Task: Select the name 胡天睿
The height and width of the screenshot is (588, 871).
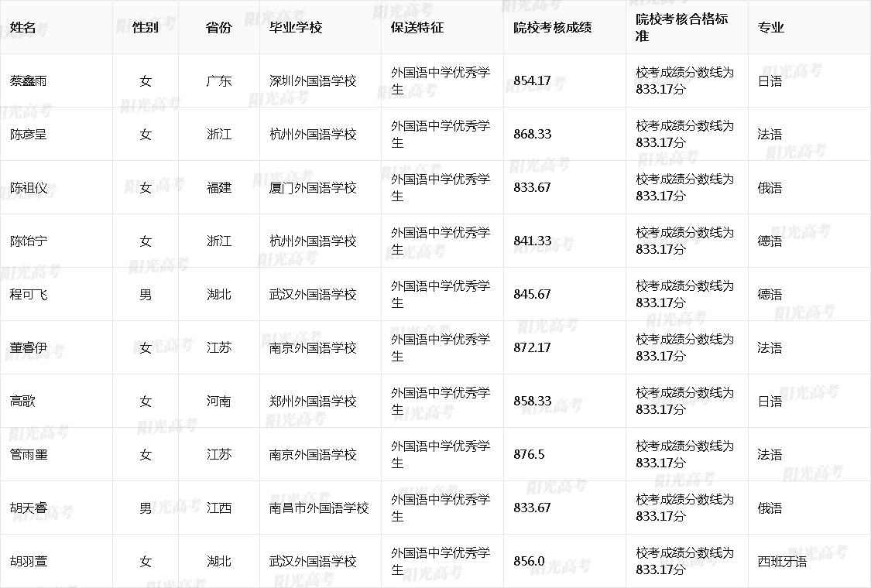Action: [x=29, y=508]
